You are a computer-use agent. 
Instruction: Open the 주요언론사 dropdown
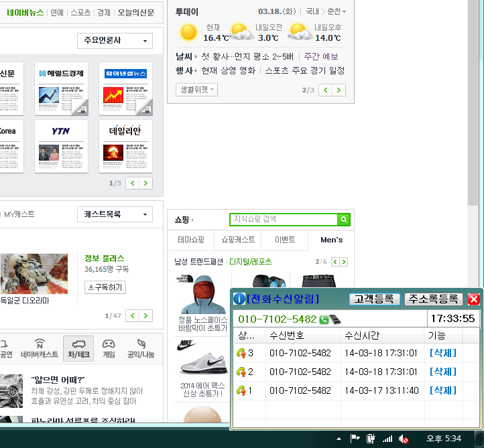tap(114, 41)
